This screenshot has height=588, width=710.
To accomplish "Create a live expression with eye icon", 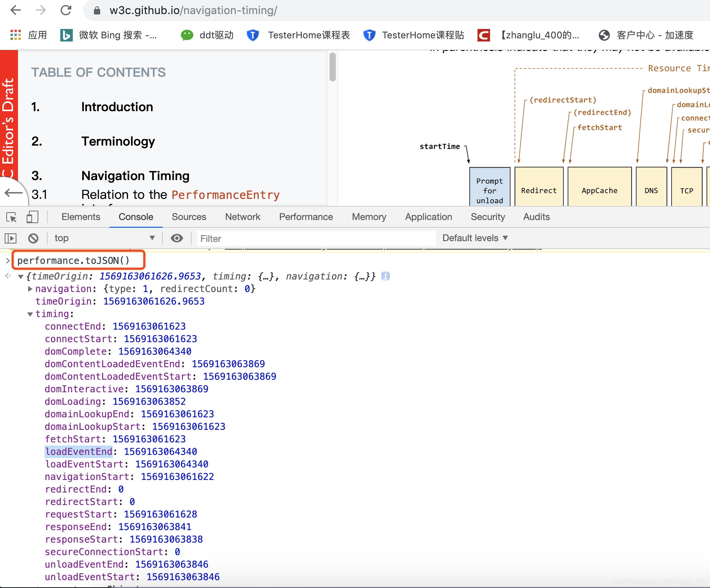I will point(177,238).
